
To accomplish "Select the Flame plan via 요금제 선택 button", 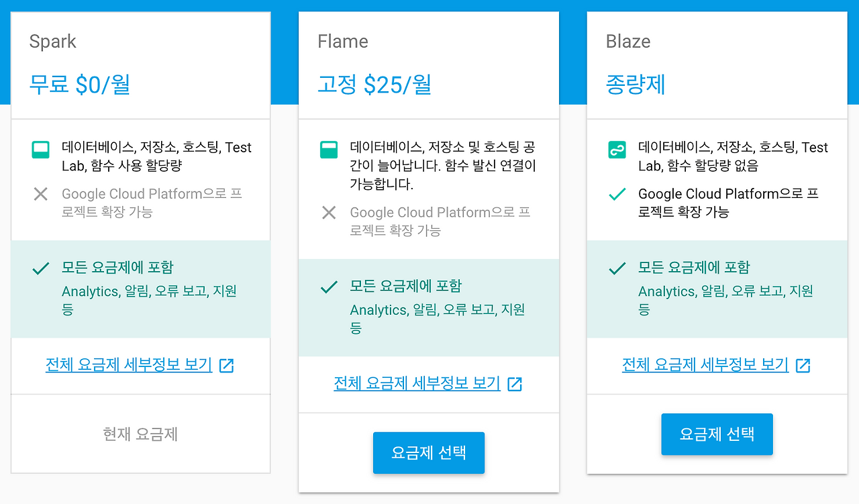I will (x=429, y=453).
